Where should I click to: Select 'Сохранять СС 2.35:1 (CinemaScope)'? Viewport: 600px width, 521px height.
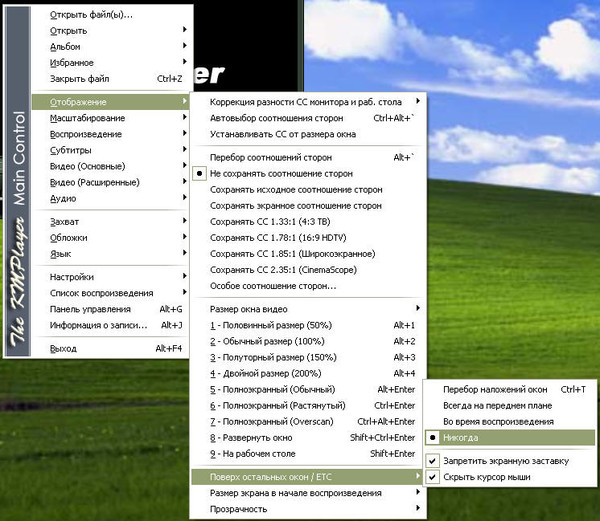(x=308, y=270)
